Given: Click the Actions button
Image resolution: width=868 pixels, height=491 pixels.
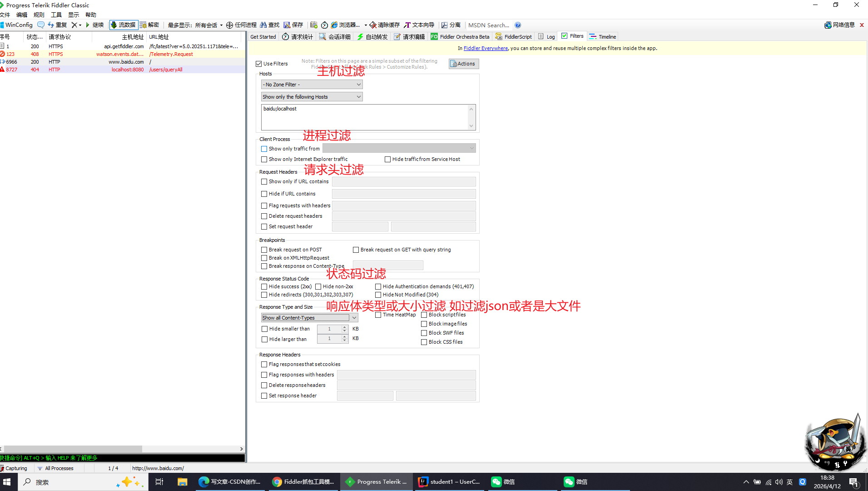Looking at the screenshot, I should point(463,64).
